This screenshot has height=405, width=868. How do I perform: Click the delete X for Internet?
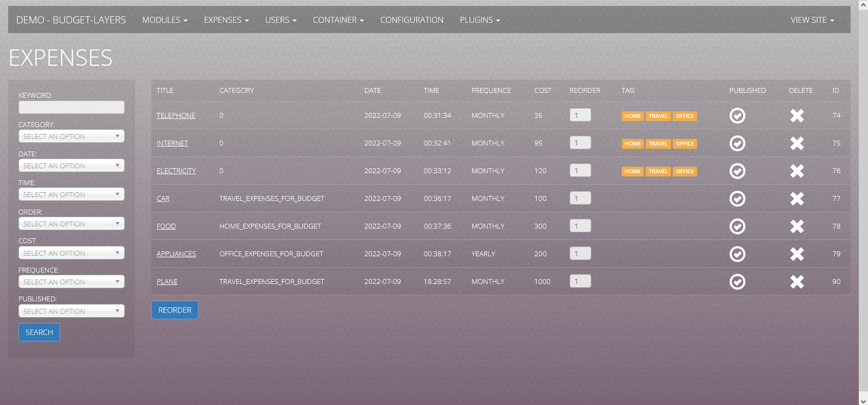796,143
